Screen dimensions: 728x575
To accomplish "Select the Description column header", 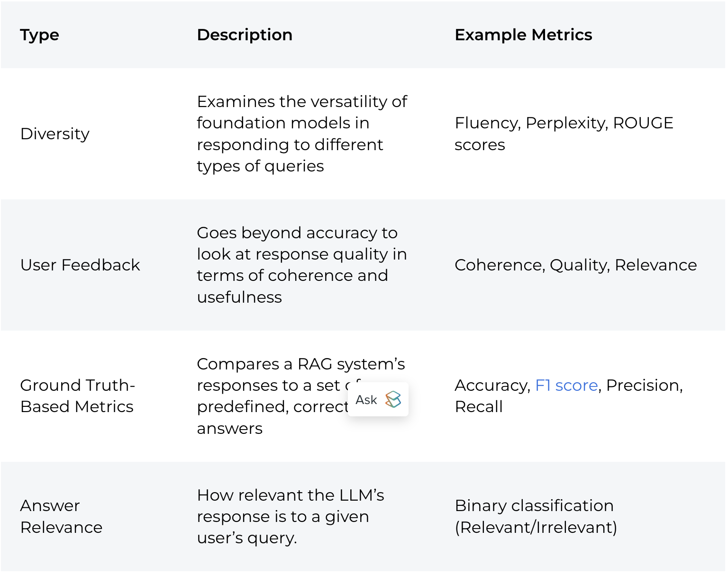I will [x=245, y=35].
